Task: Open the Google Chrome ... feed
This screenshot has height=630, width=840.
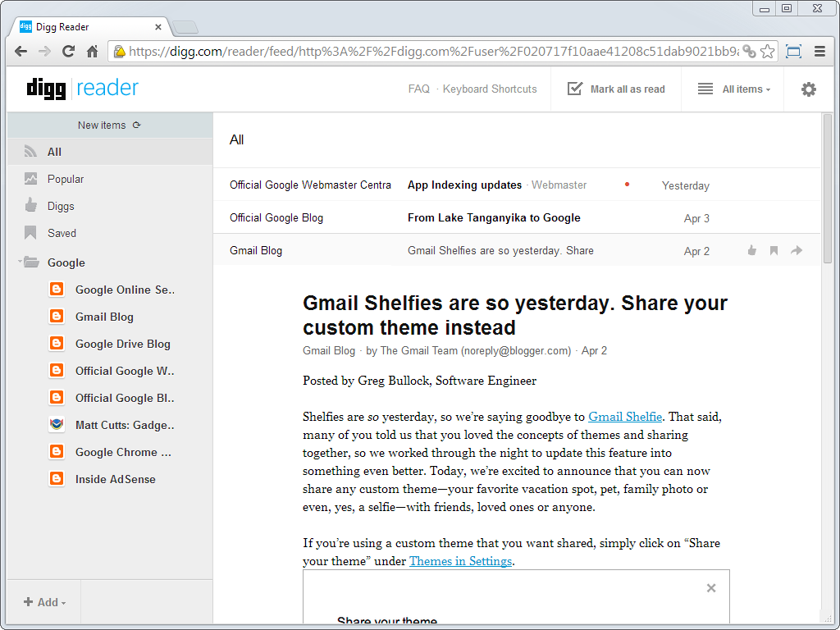Action: [x=123, y=452]
